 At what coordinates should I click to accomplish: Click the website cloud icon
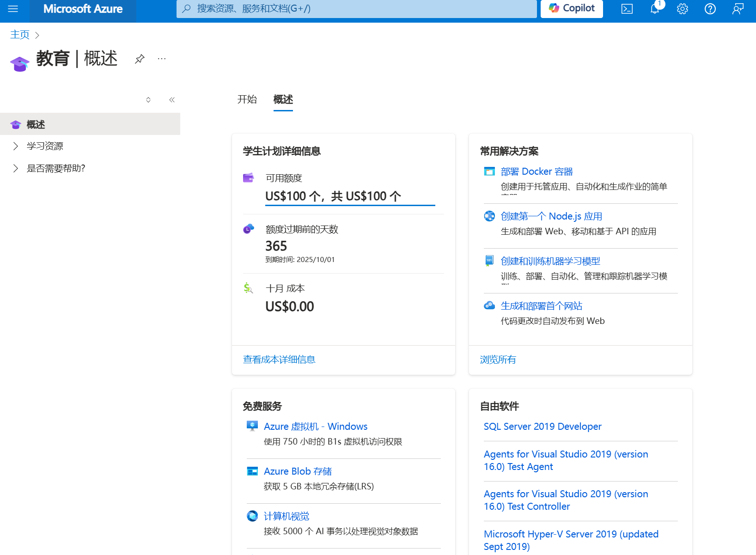click(x=489, y=305)
